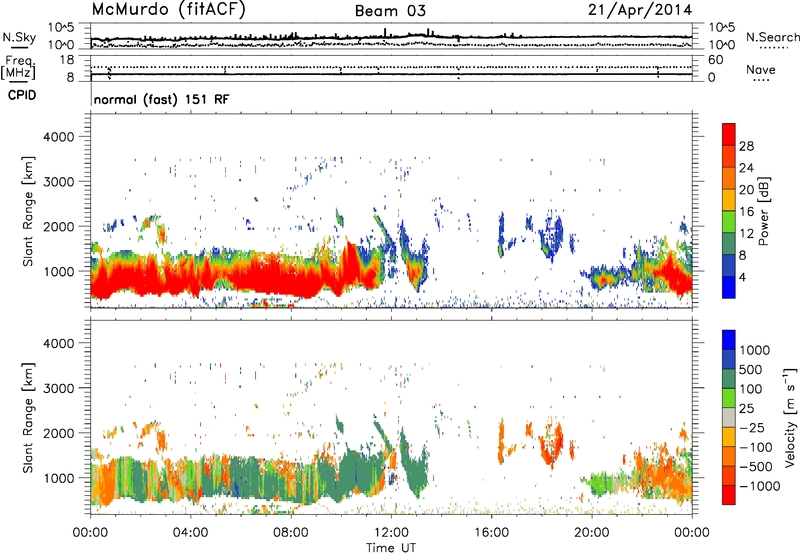Click the 'Velocity [m s⁻¹]' colorbar label
The width and height of the screenshot is (800, 554).
point(790,417)
